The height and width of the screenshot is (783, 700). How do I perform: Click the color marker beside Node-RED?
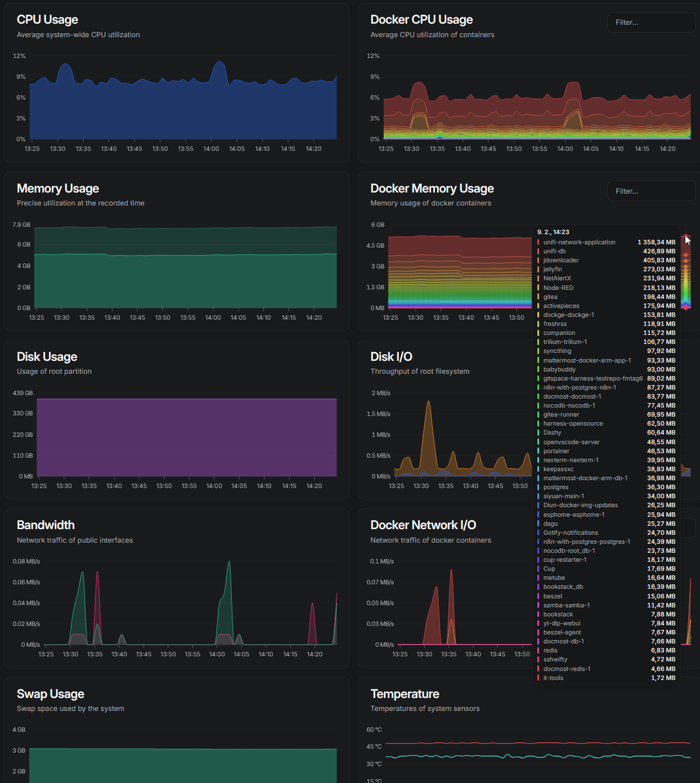pos(539,288)
